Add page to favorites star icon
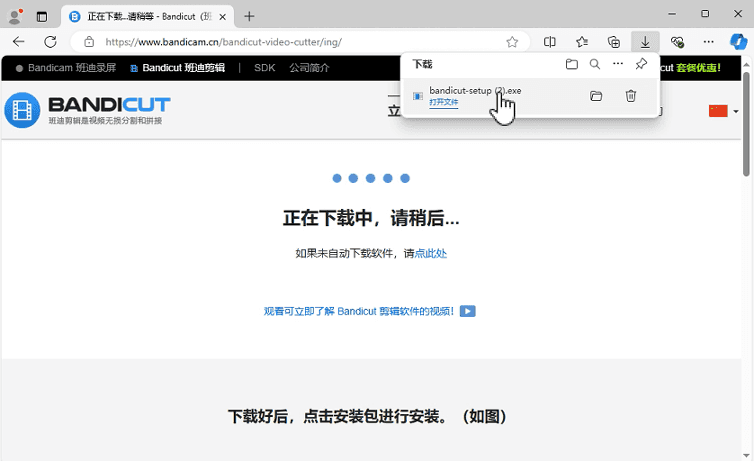Screen dimensions: 754x461 point(512,42)
